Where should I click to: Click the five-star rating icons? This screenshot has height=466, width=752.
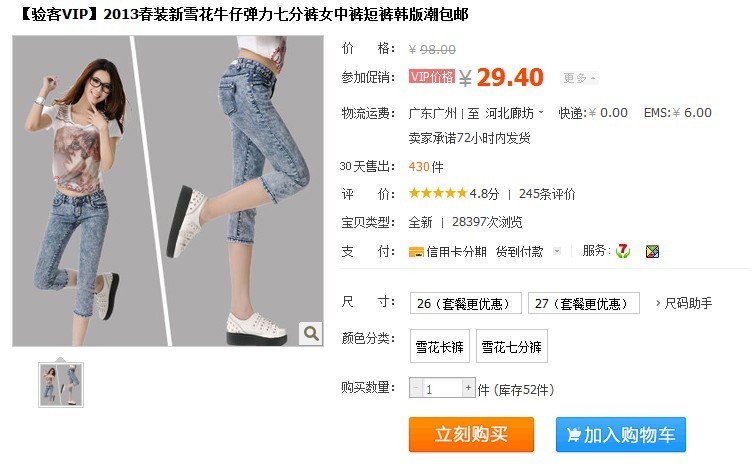point(437,193)
